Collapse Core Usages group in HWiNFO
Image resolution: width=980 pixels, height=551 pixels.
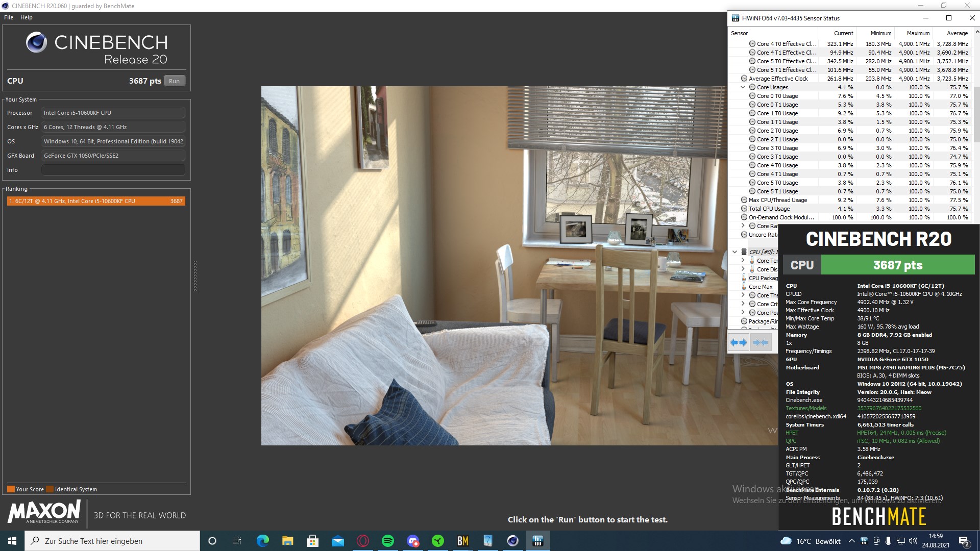pyautogui.click(x=743, y=87)
